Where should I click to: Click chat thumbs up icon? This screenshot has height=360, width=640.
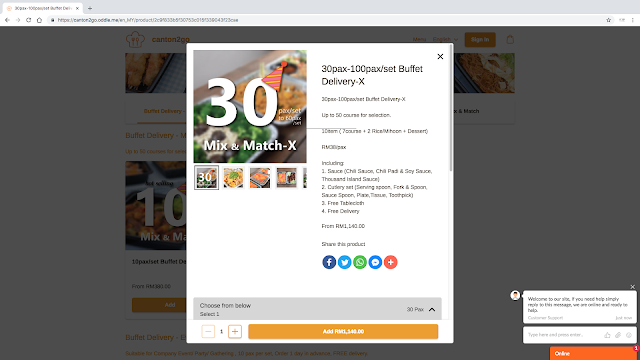click(607, 335)
